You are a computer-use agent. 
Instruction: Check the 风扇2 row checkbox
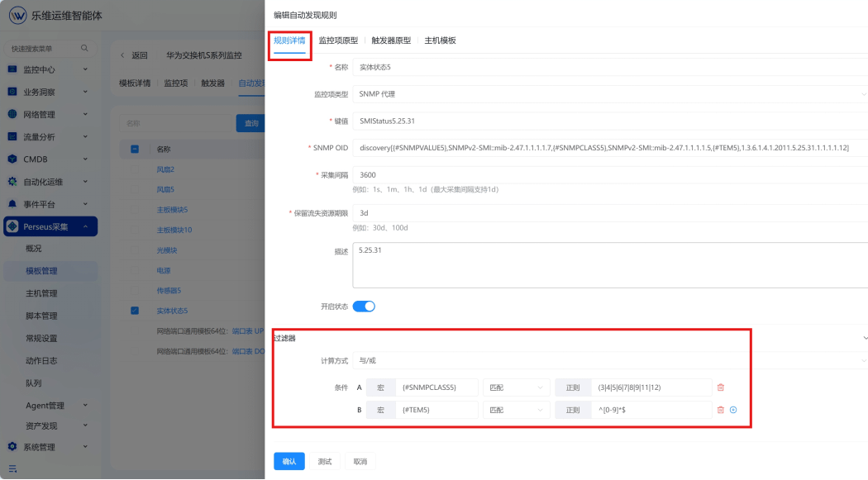coord(135,169)
